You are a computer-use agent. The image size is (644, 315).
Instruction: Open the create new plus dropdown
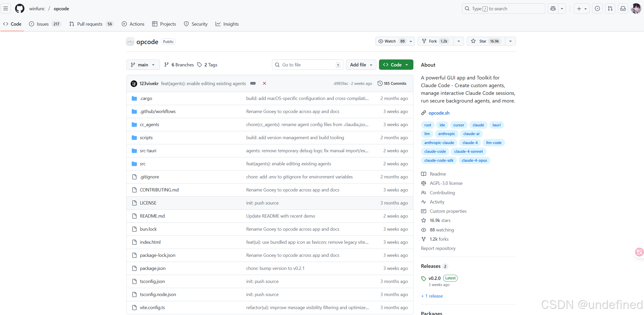pos(582,8)
